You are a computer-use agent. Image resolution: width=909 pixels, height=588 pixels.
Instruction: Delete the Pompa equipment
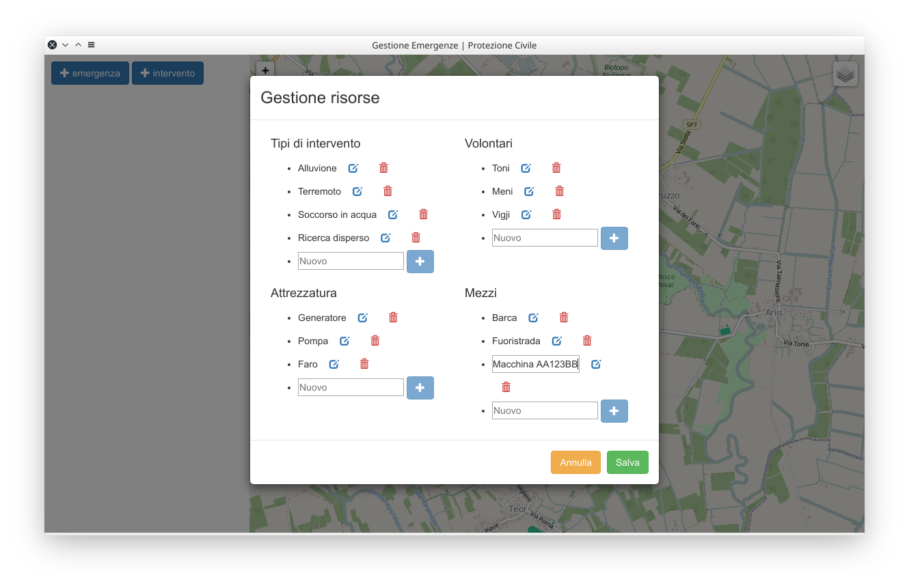coord(375,341)
